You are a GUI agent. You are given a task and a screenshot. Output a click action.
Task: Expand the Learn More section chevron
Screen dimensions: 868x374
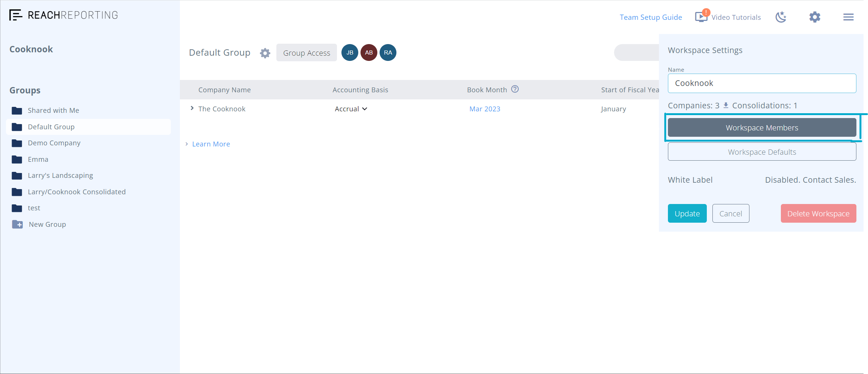coord(187,144)
